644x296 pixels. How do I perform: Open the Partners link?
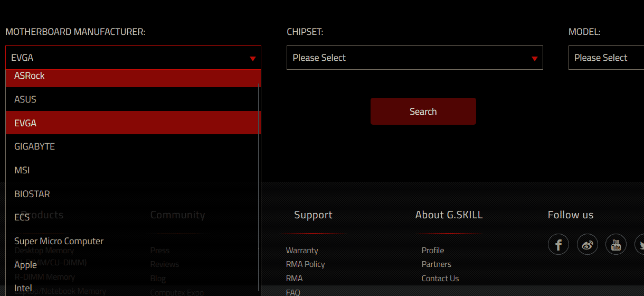[x=437, y=264]
